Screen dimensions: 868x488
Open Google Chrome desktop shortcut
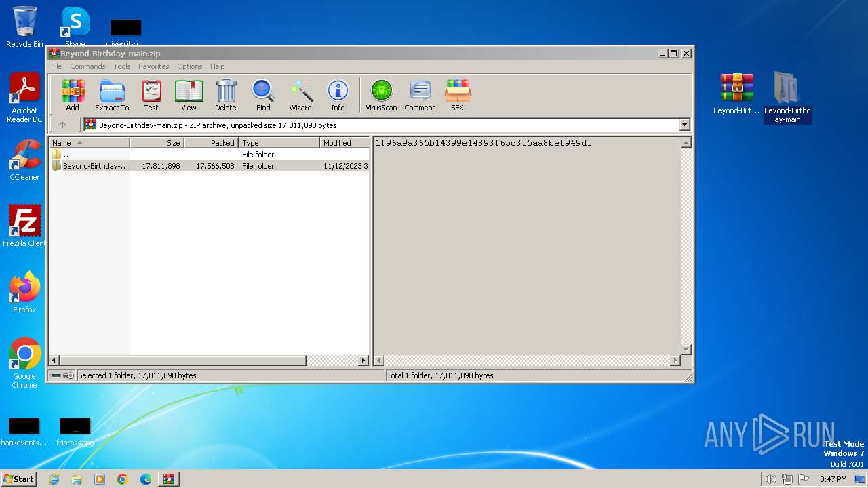click(24, 363)
